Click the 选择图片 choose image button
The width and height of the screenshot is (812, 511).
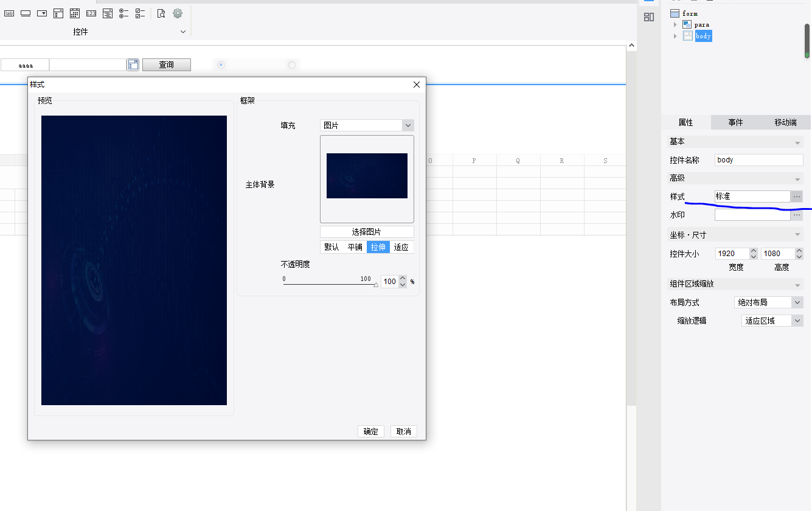point(367,232)
